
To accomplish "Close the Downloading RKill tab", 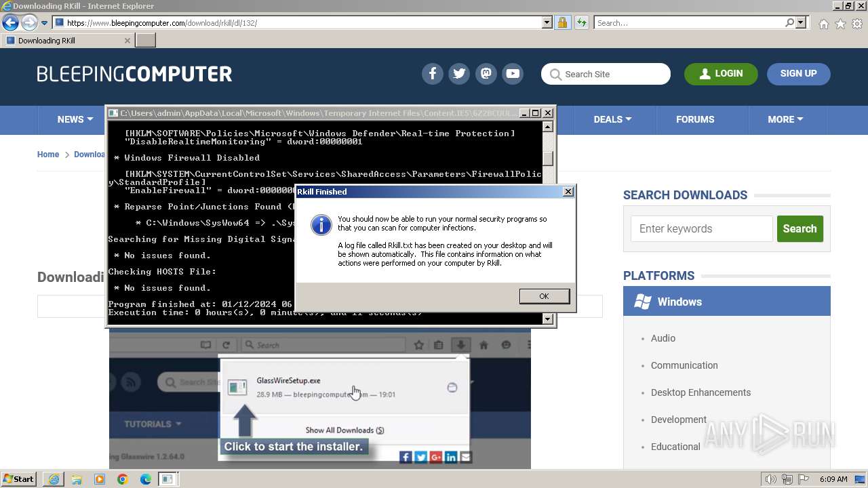I will [x=127, y=41].
